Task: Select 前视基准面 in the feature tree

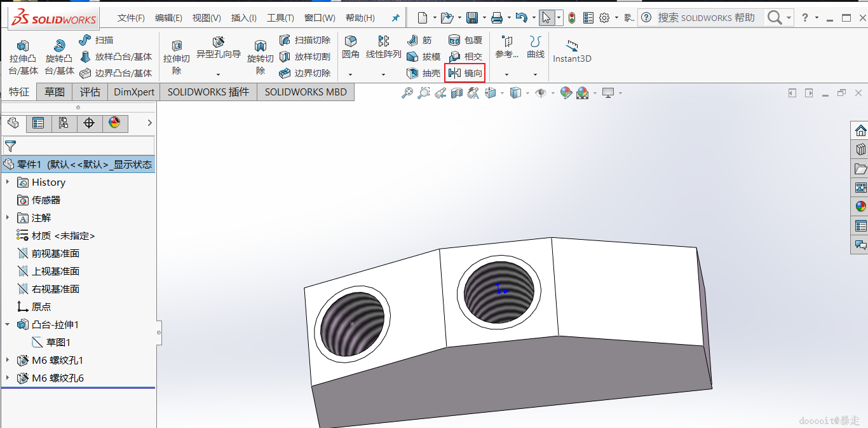Action: coord(55,253)
